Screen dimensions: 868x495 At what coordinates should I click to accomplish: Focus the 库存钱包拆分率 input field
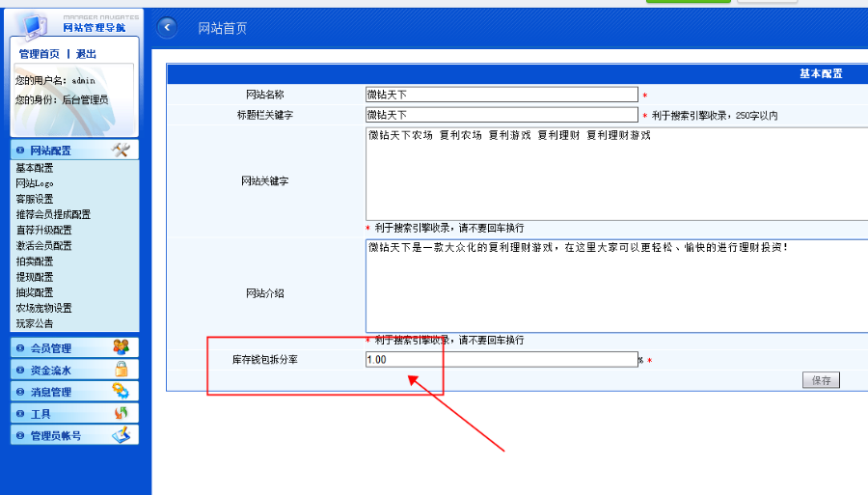point(502,359)
